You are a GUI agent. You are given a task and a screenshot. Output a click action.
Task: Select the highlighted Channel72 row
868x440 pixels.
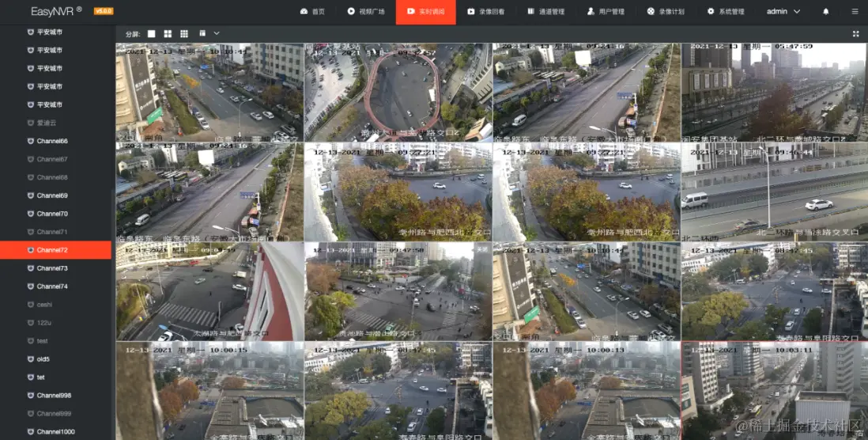point(55,250)
